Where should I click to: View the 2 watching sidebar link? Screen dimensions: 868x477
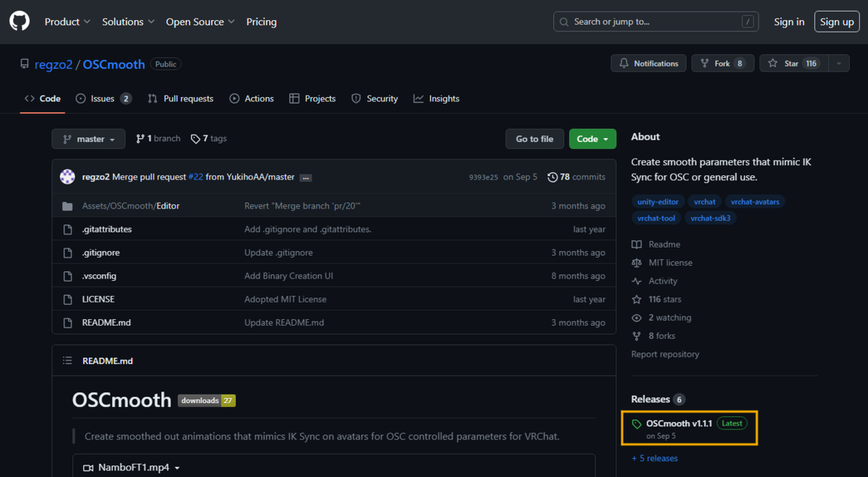661,318
